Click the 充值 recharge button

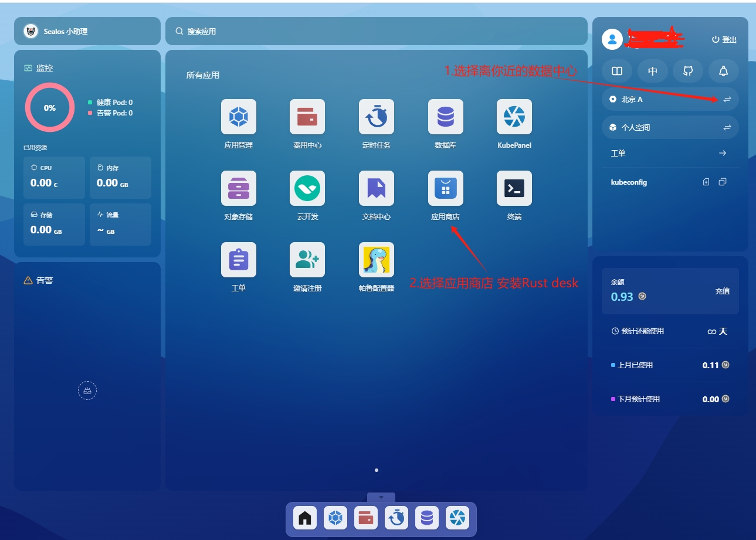point(723,291)
